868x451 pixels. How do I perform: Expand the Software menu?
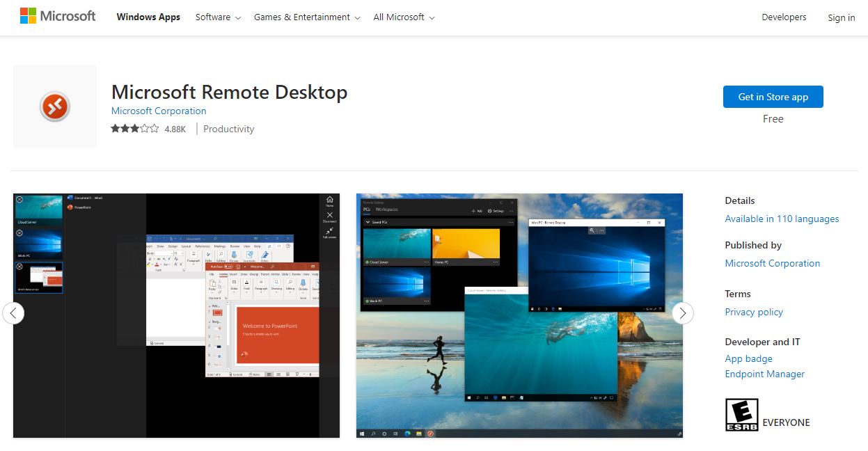coord(218,17)
